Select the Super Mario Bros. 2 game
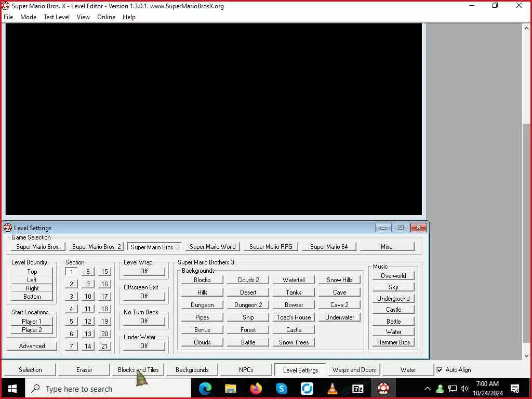This screenshot has width=532, height=399. (x=96, y=247)
